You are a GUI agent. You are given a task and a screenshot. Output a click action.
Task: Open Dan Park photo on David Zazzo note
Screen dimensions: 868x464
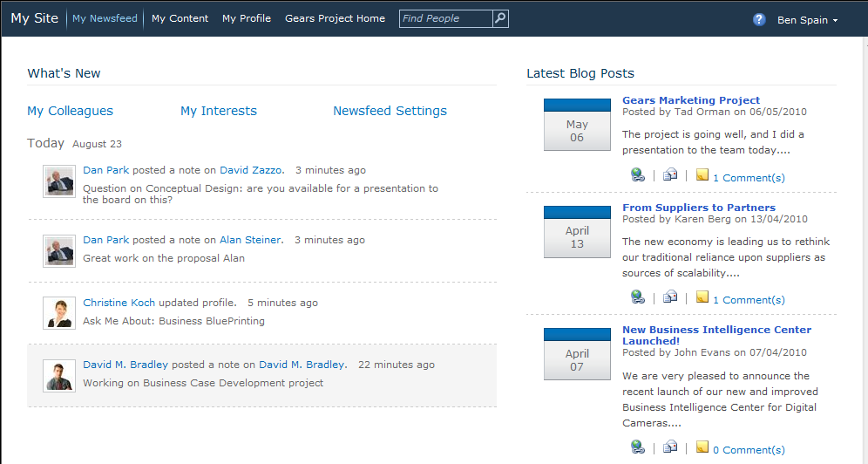pos(59,181)
